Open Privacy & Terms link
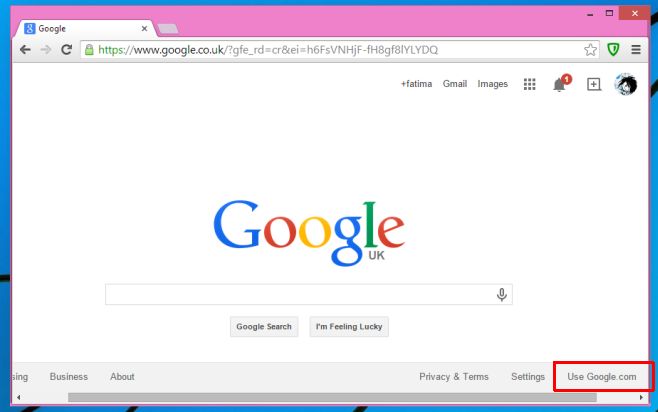Viewport: 658px width, 412px height. coord(454,377)
